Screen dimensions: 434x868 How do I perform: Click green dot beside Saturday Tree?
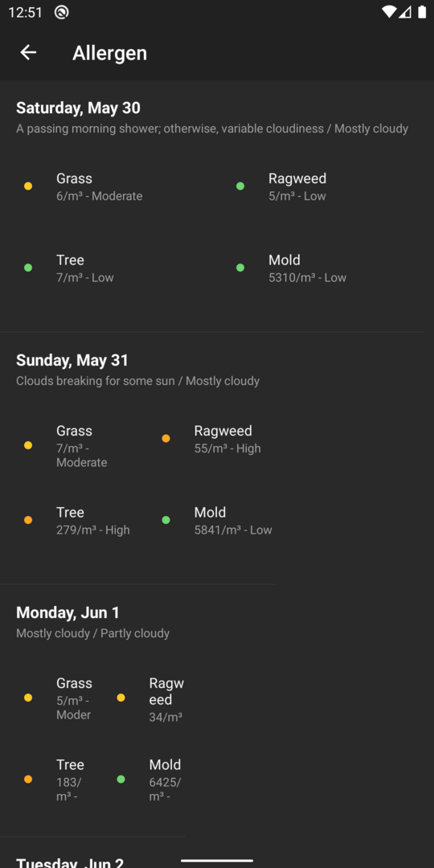pos(28,268)
